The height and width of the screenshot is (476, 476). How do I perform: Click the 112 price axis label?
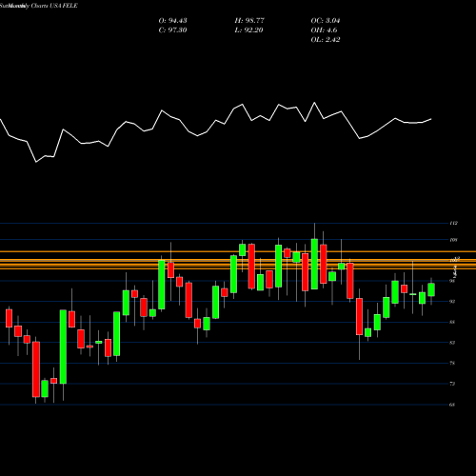pos(454,224)
